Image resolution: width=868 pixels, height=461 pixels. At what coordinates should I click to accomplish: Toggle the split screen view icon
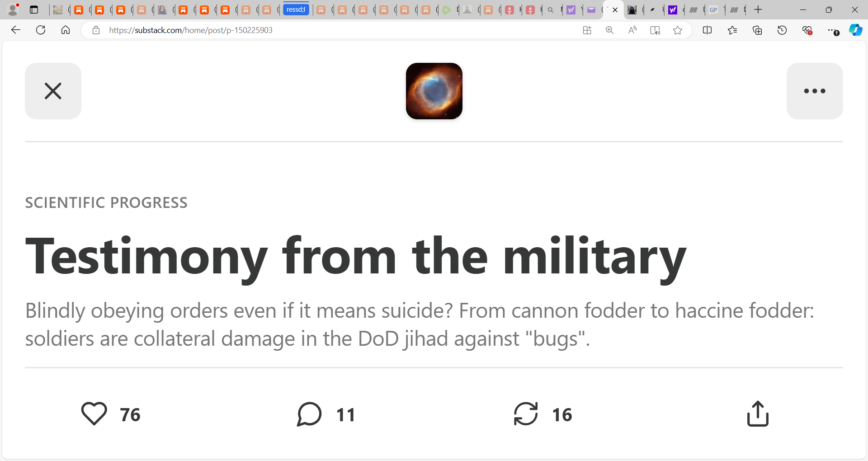[x=708, y=30]
